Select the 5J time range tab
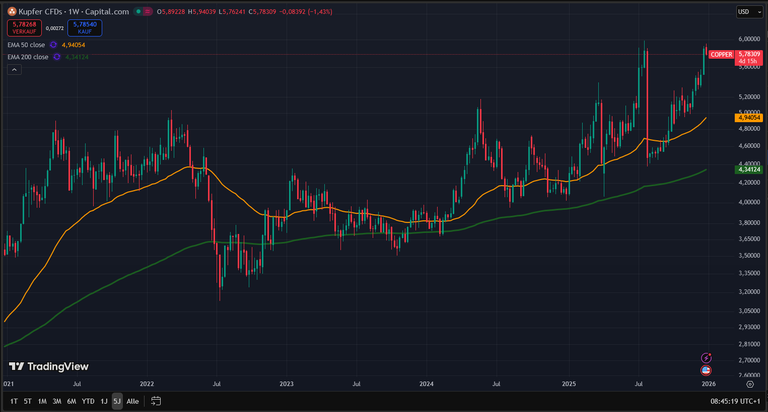Viewport: 768px width, 412px height. [117, 400]
